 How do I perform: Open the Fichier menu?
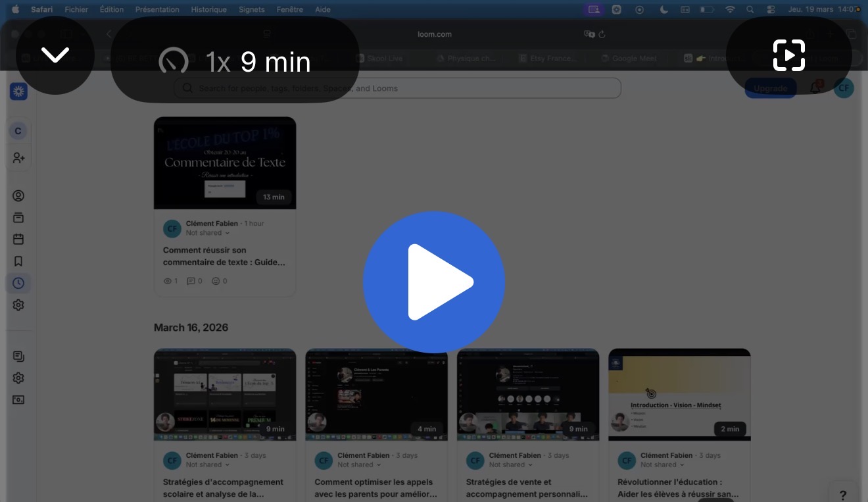point(76,9)
